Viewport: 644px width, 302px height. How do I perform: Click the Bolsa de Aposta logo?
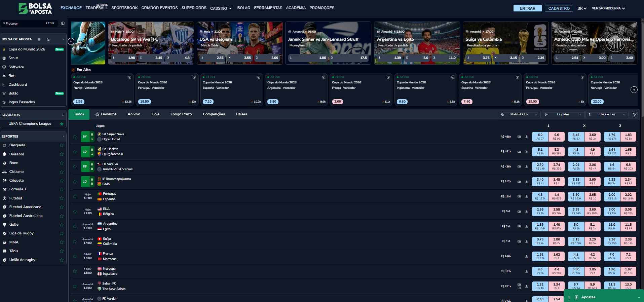(x=35, y=8)
